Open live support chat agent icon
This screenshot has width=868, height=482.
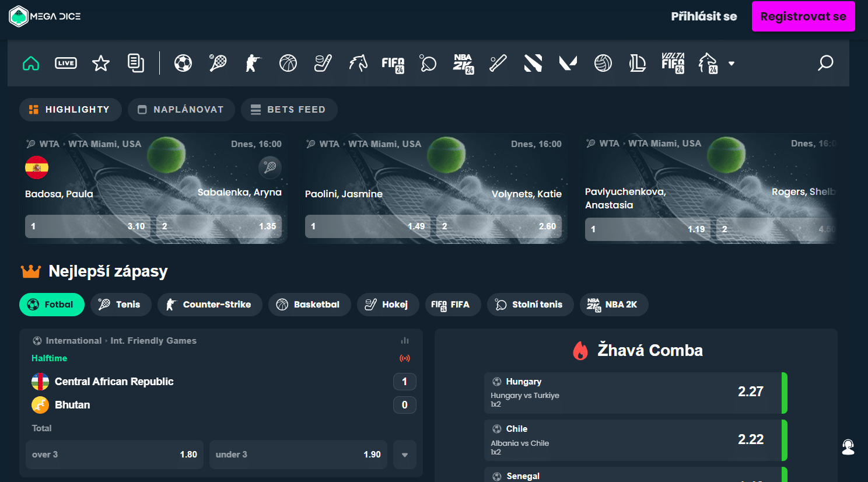point(848,447)
